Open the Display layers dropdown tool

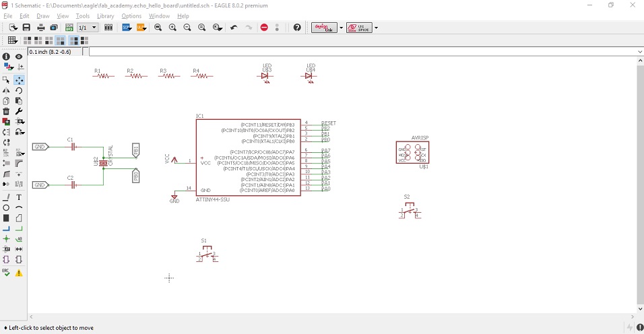tap(8, 67)
